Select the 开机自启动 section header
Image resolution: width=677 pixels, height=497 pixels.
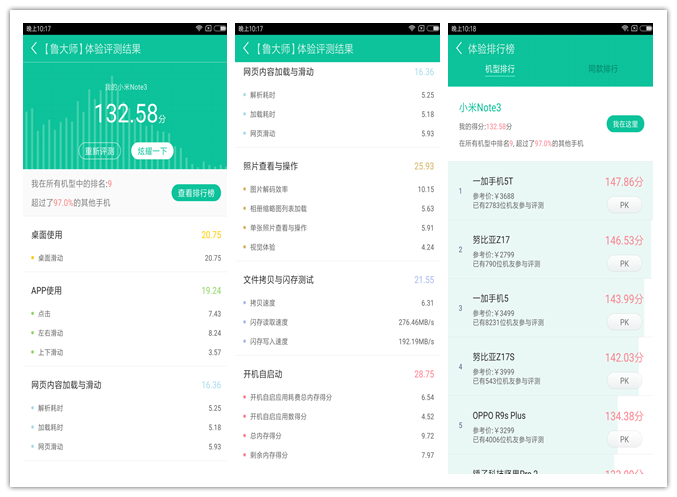[x=337, y=374]
